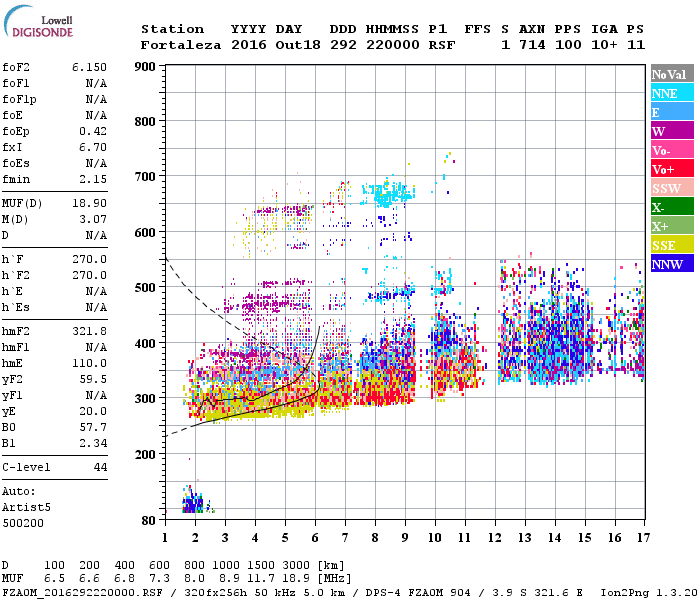
Task: Click the cyan echo cluster near 8.5 MHz
Action: click(x=388, y=194)
